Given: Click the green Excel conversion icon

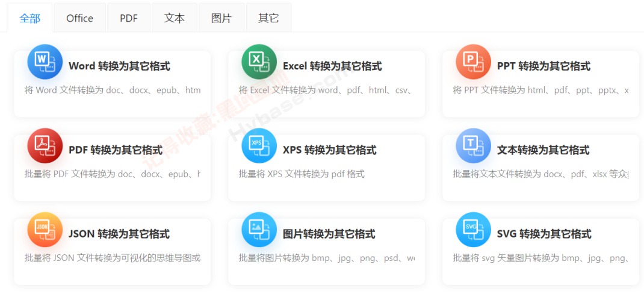Looking at the screenshot, I should point(259,61).
